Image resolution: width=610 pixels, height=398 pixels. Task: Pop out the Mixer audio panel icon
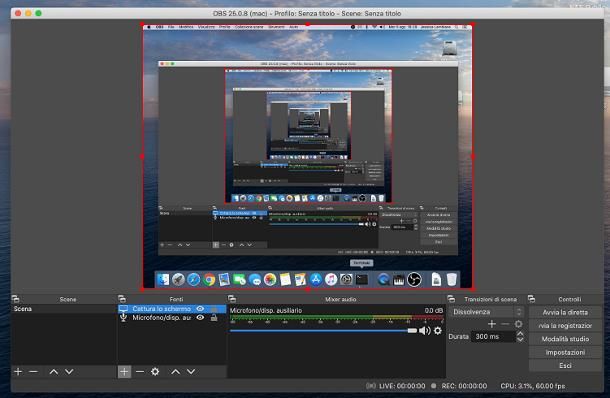pos(232,299)
